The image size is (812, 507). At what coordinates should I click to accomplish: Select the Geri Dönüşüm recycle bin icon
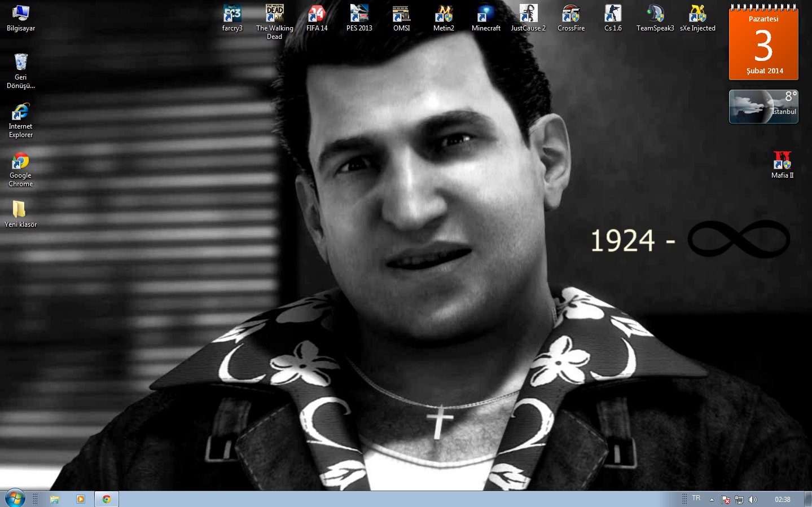(x=21, y=71)
